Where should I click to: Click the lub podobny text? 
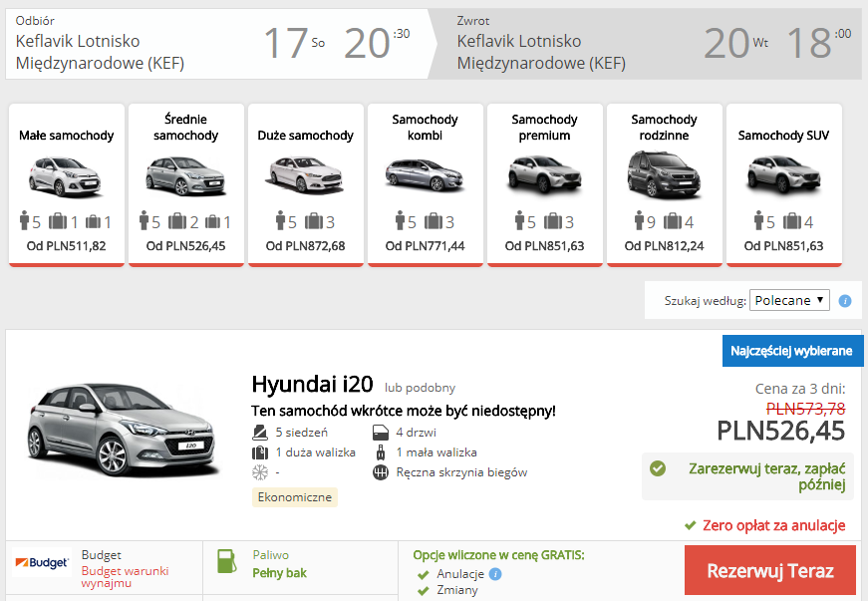pyautogui.click(x=420, y=388)
